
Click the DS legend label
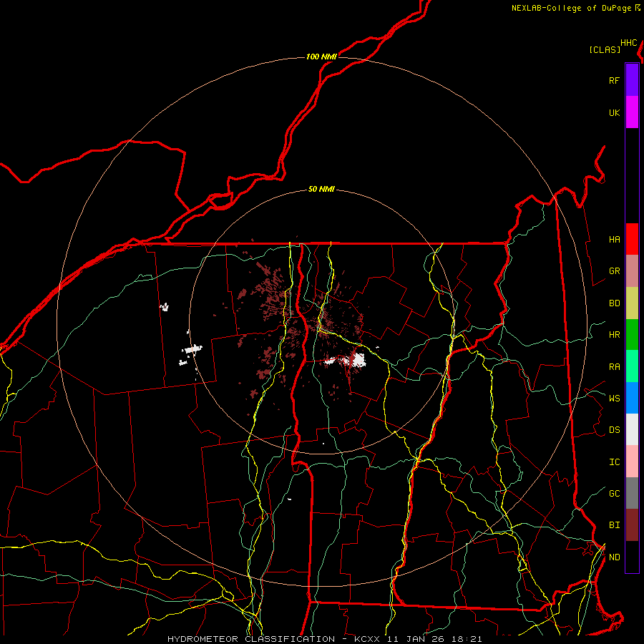614,430
